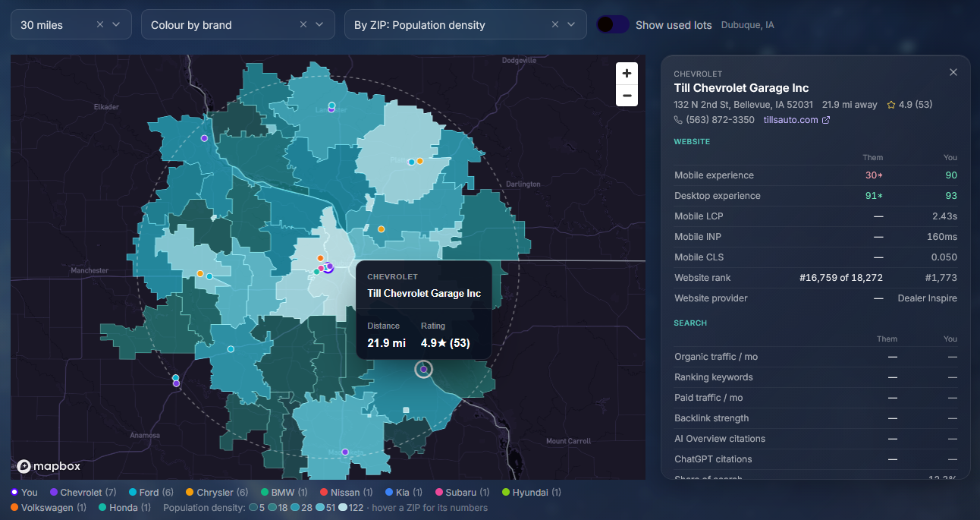The width and height of the screenshot is (980, 520).
Task: Click the address 132 N 2nd St, Bellevue
Action: (743, 105)
